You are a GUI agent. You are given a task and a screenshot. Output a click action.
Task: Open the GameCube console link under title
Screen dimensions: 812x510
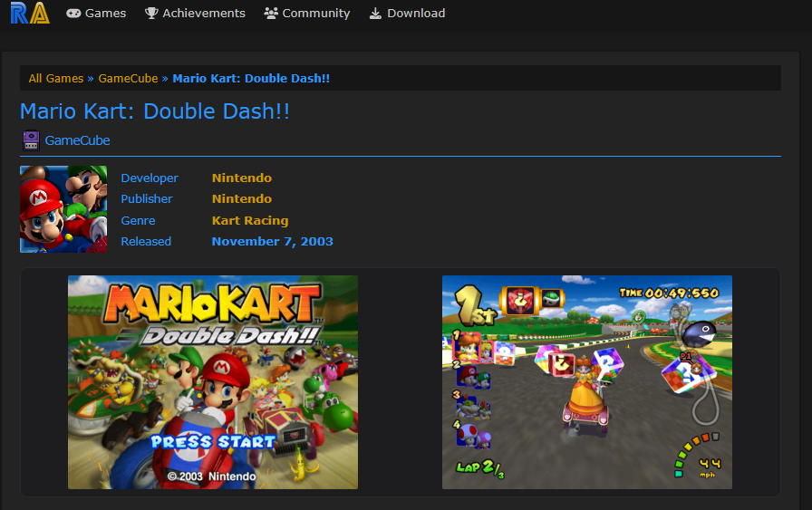[77, 140]
